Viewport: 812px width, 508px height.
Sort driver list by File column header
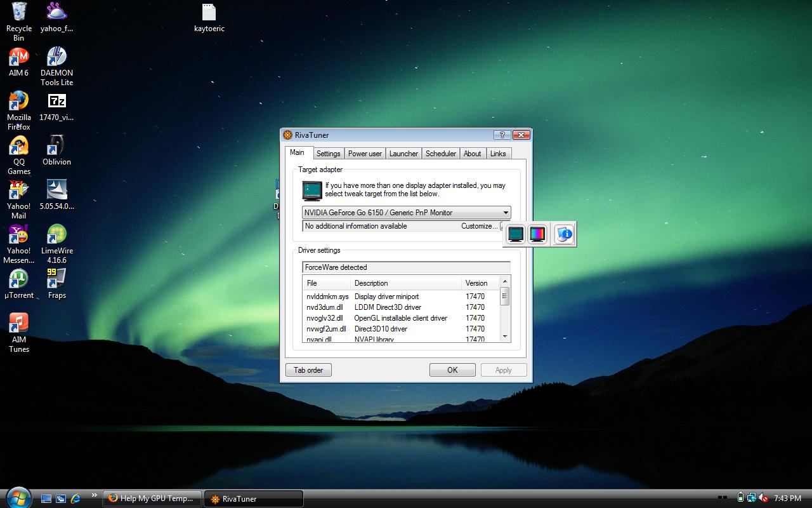click(327, 283)
